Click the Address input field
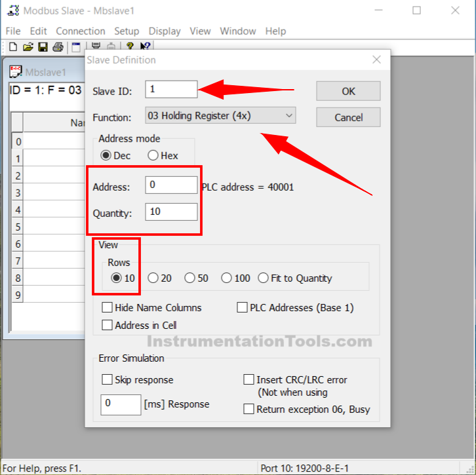 point(171,185)
